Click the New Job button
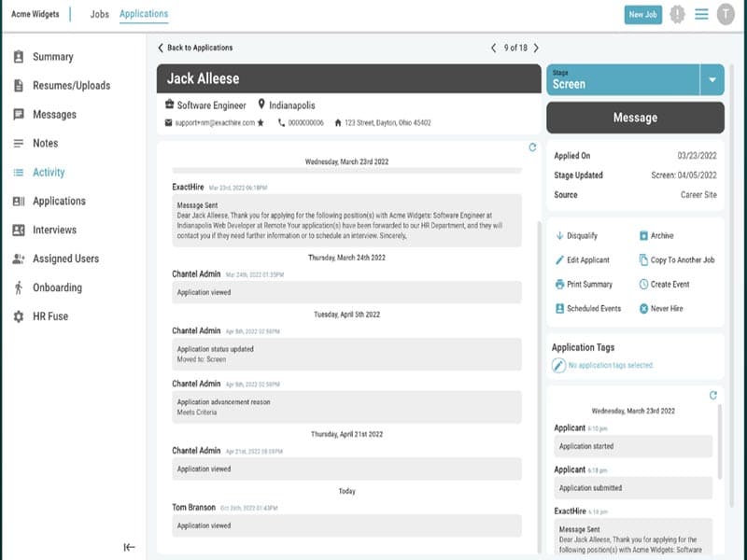The width and height of the screenshot is (747, 560). pos(642,14)
